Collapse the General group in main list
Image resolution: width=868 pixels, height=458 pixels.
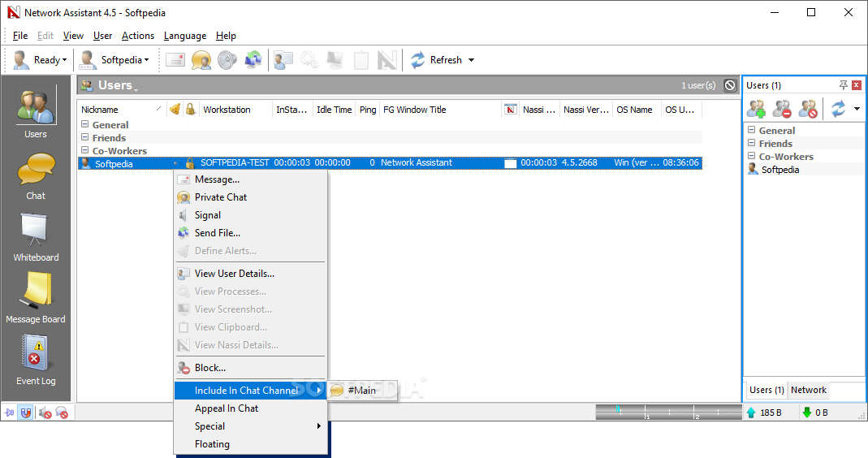point(85,124)
